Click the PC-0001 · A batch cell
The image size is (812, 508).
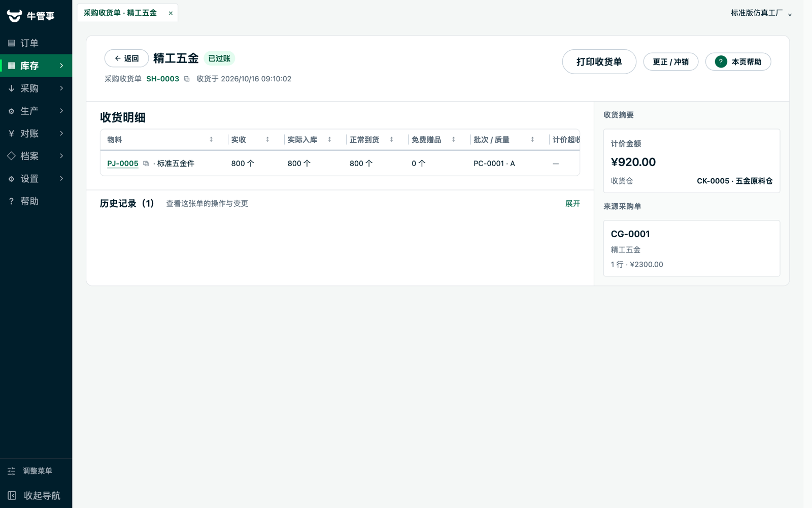pos(494,164)
